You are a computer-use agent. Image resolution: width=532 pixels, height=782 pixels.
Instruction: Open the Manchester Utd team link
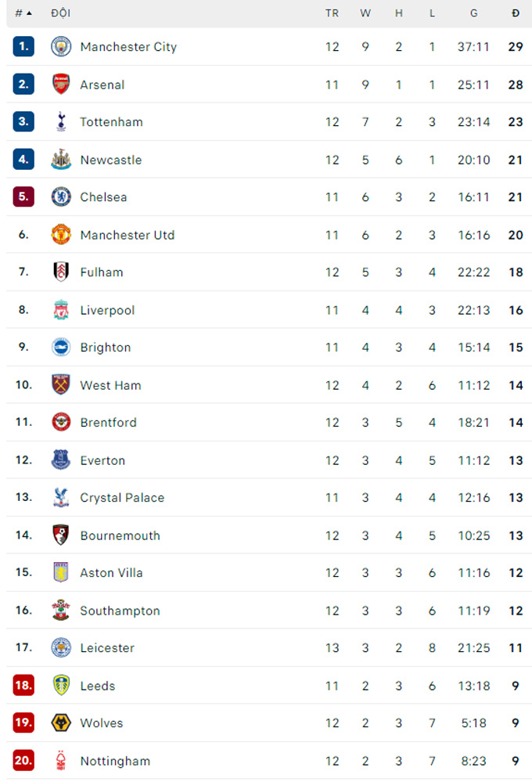127,235
